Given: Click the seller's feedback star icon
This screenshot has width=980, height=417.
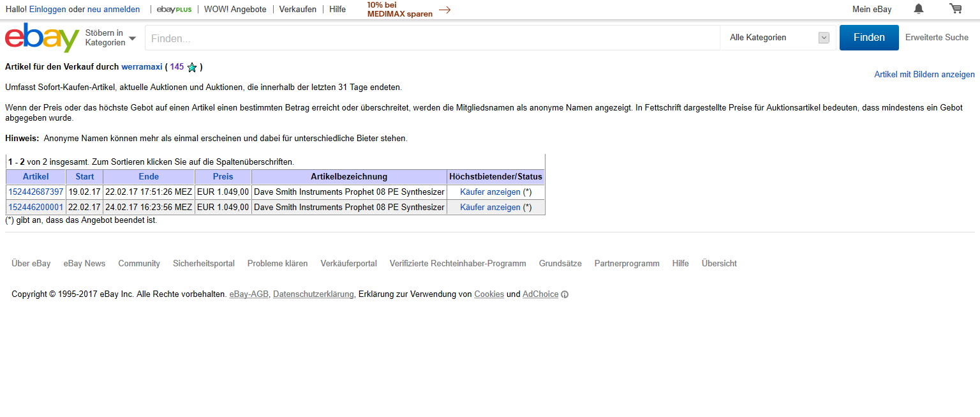Looking at the screenshot, I should 192,67.
